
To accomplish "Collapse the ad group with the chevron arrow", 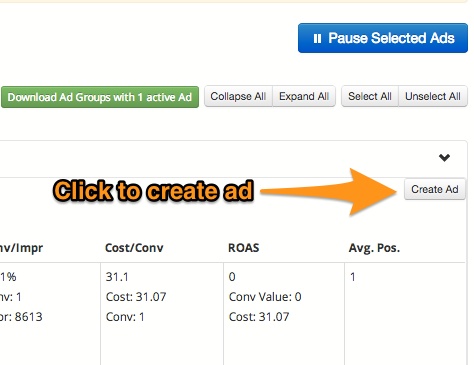I will [444, 157].
